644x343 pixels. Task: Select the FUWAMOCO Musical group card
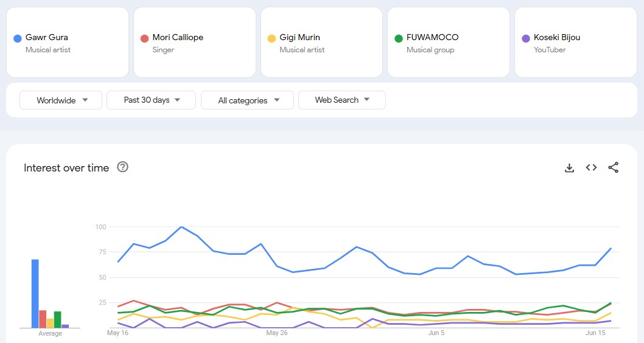click(449, 42)
